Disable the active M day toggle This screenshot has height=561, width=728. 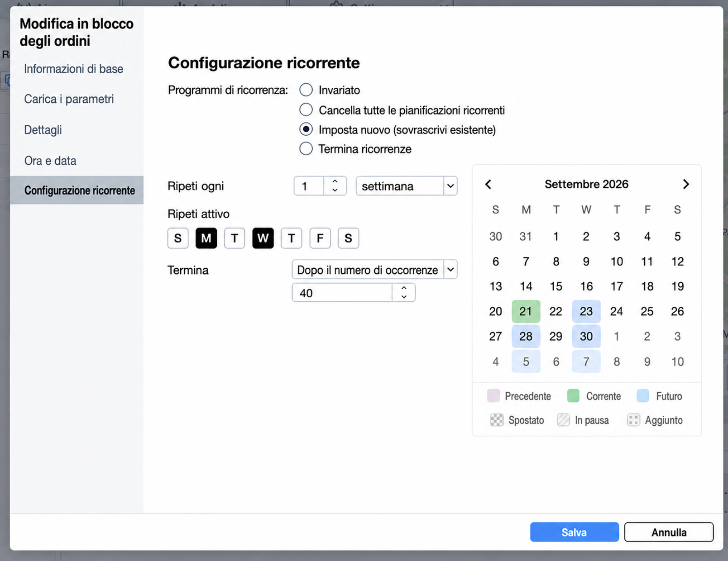point(206,238)
